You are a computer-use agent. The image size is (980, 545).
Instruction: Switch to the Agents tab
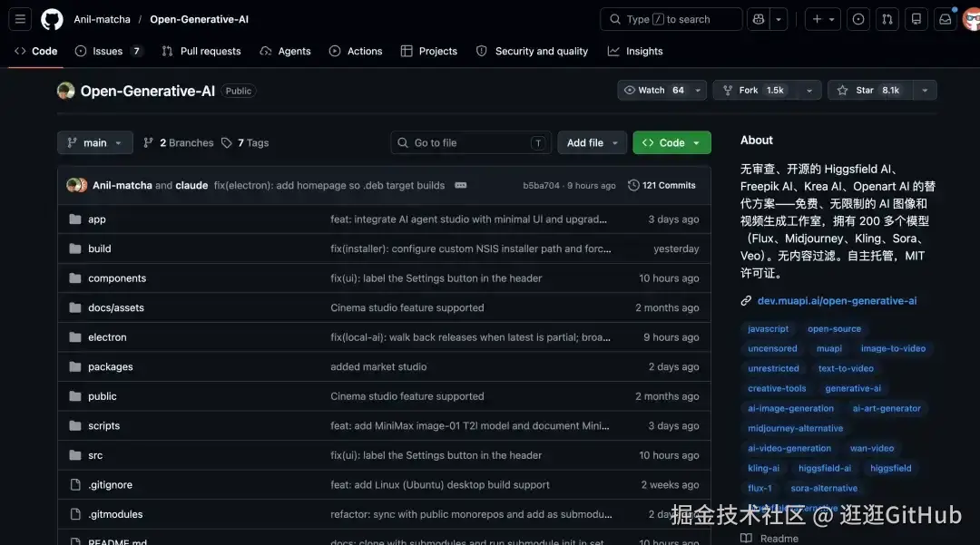pyautogui.click(x=285, y=51)
